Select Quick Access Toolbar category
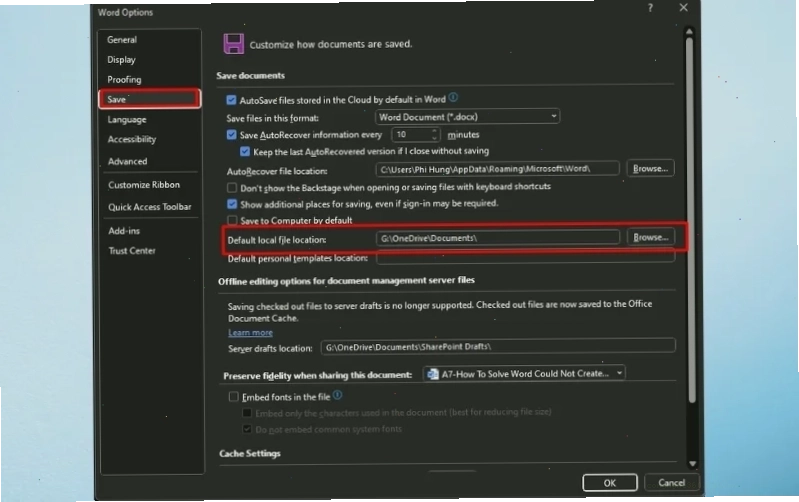 tap(149, 207)
